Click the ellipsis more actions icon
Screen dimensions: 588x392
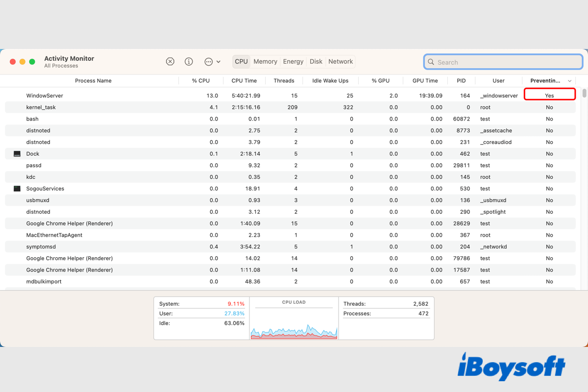point(208,62)
